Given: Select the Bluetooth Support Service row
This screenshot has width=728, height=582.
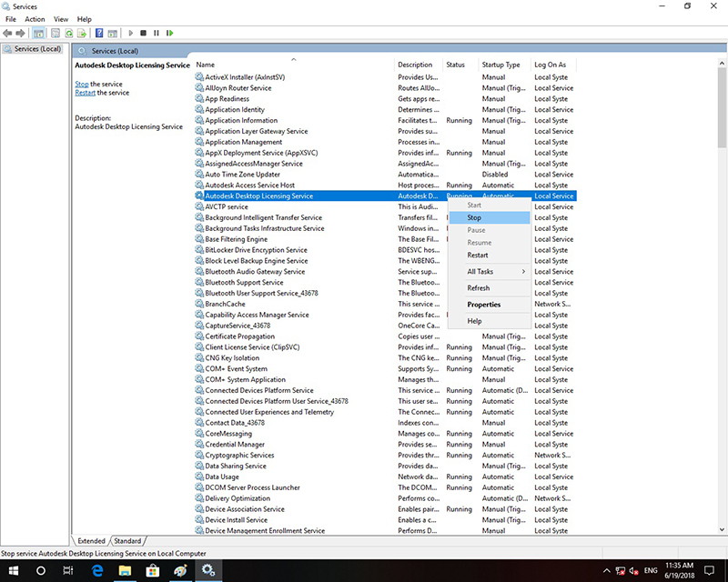Looking at the screenshot, I should coord(385,283).
